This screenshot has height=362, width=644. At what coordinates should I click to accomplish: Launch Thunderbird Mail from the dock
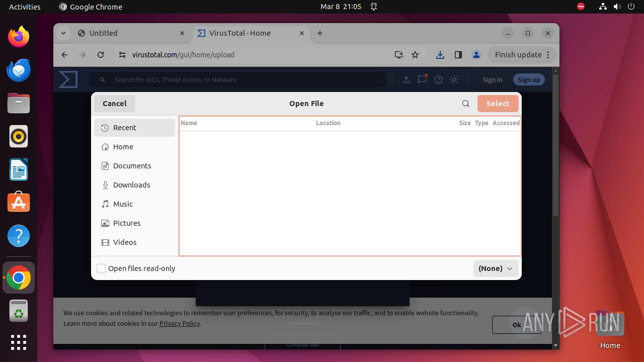coord(19,70)
